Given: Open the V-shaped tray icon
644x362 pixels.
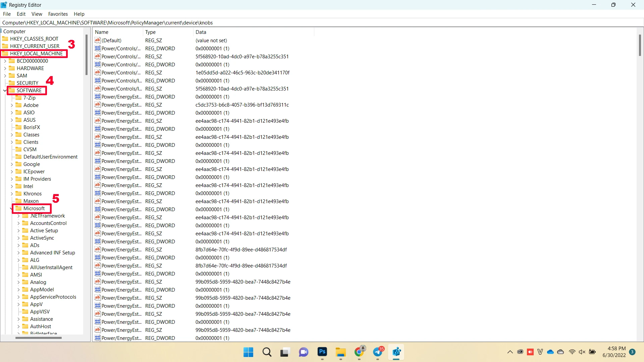Looking at the screenshot, I should pyautogui.click(x=540, y=352).
